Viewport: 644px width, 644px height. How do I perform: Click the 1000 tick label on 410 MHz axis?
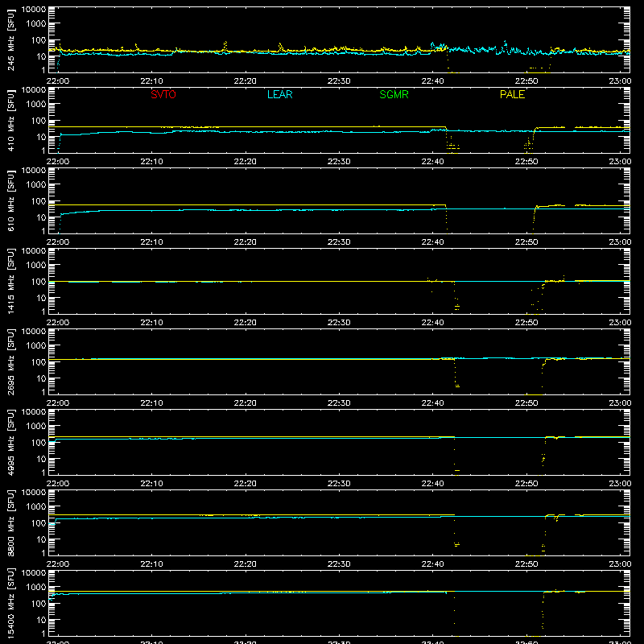[x=36, y=104]
